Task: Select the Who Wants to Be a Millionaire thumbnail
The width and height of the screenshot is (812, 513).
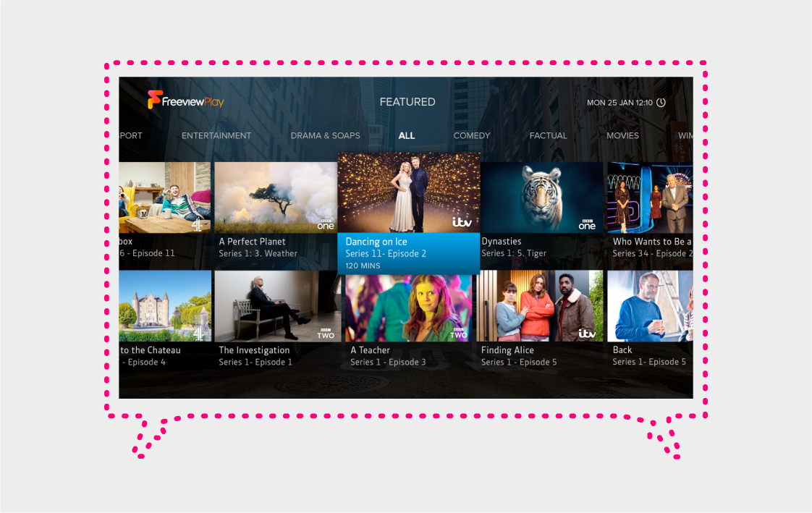Action: (650, 198)
